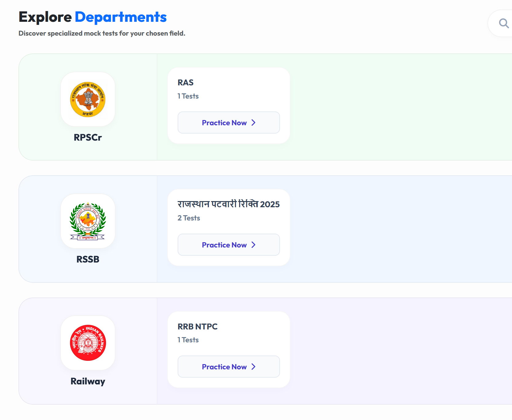Select the RPSCr department logo
This screenshot has width=512, height=420.
88,99
